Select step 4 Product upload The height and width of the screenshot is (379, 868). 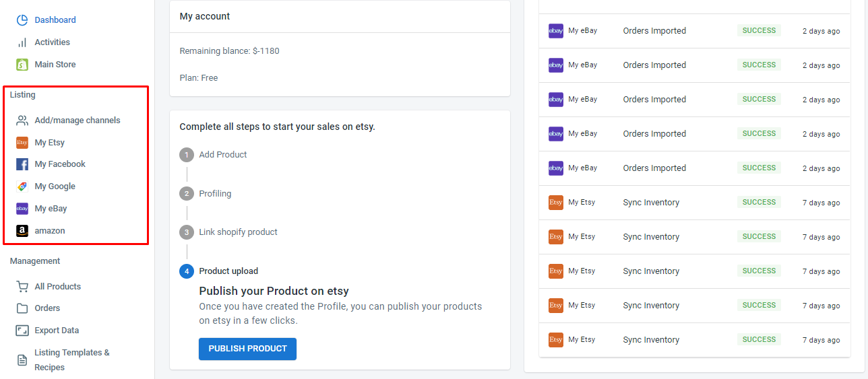pos(228,271)
